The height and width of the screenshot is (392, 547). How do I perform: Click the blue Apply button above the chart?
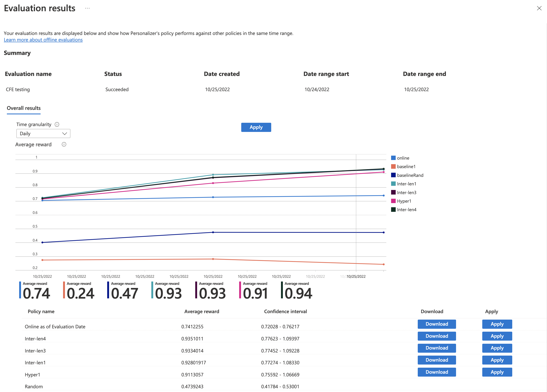[x=256, y=127]
